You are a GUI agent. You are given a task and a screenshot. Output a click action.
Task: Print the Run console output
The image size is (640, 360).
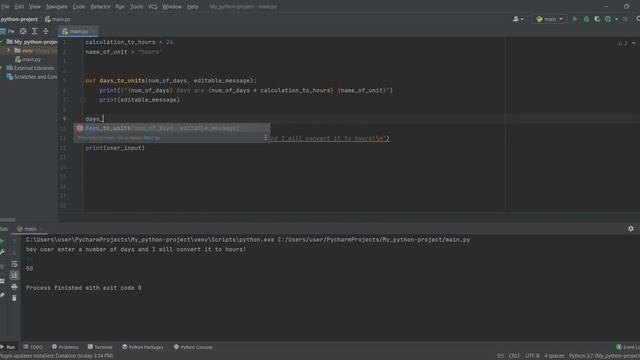pyautogui.click(x=14, y=287)
